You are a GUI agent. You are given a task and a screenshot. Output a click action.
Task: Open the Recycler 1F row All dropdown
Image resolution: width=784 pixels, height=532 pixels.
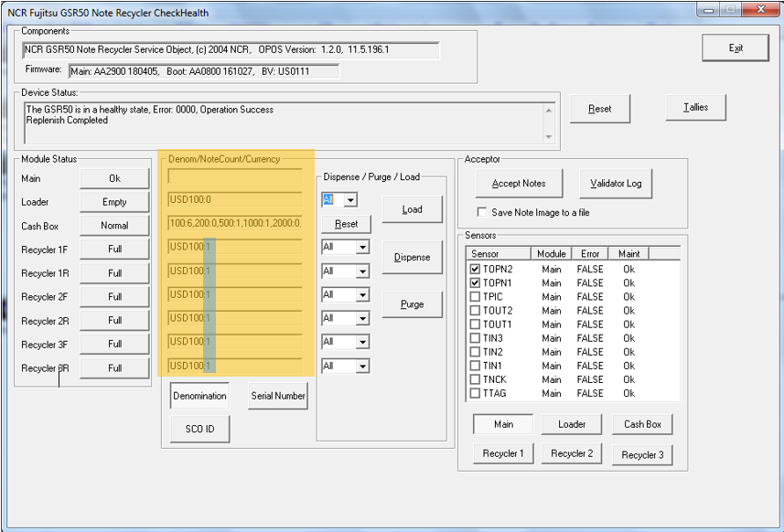coord(362,247)
